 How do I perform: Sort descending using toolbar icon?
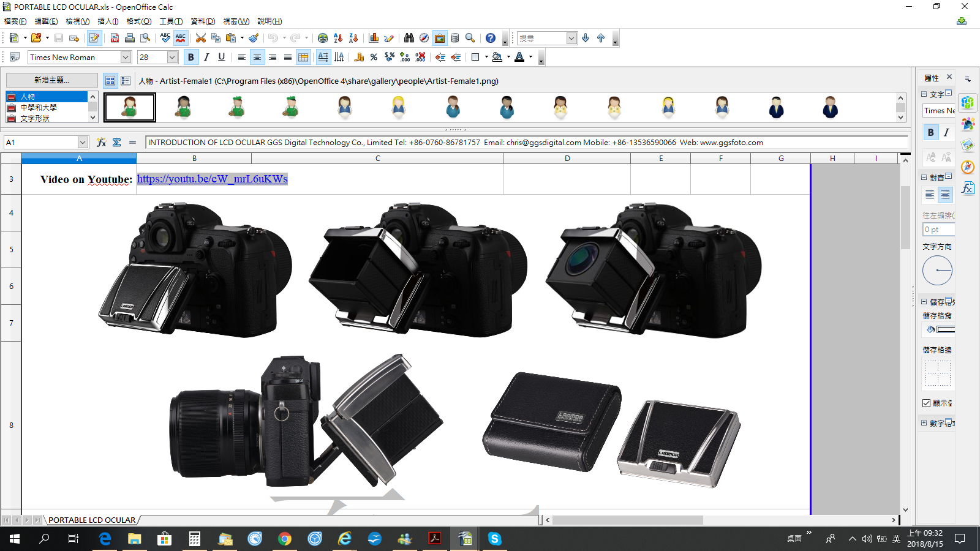click(353, 38)
